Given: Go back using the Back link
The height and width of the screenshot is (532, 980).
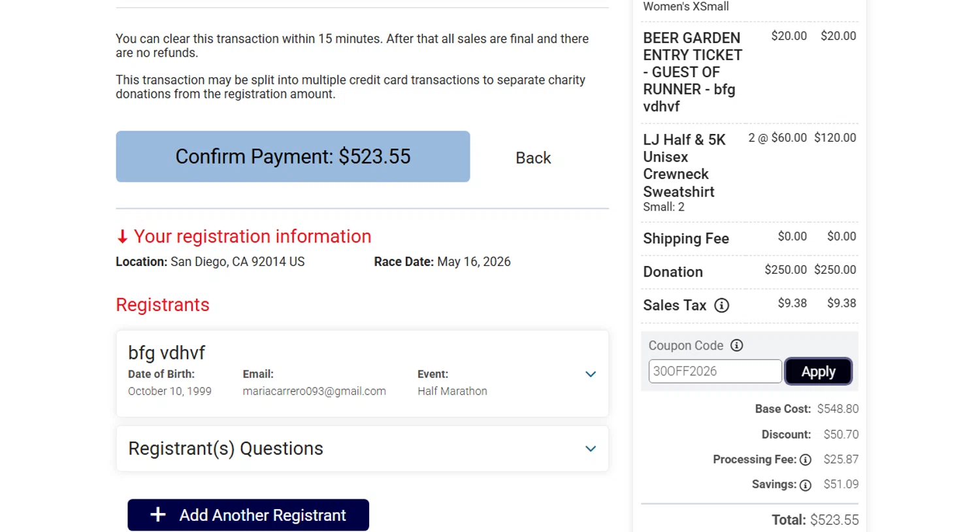Looking at the screenshot, I should pos(533,158).
